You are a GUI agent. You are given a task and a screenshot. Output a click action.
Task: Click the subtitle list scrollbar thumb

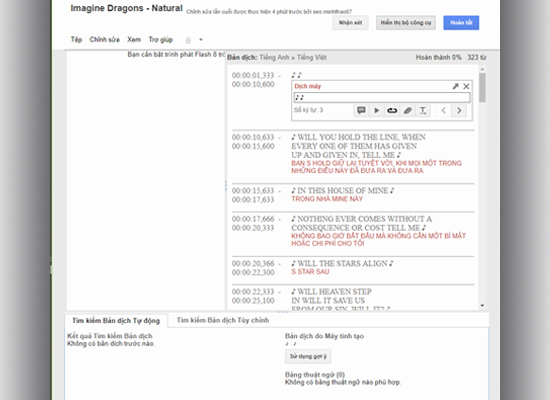482,87
